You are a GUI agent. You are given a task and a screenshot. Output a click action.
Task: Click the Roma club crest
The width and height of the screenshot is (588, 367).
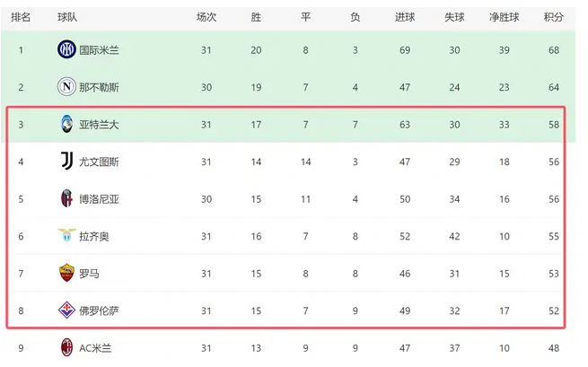pyautogui.click(x=66, y=273)
